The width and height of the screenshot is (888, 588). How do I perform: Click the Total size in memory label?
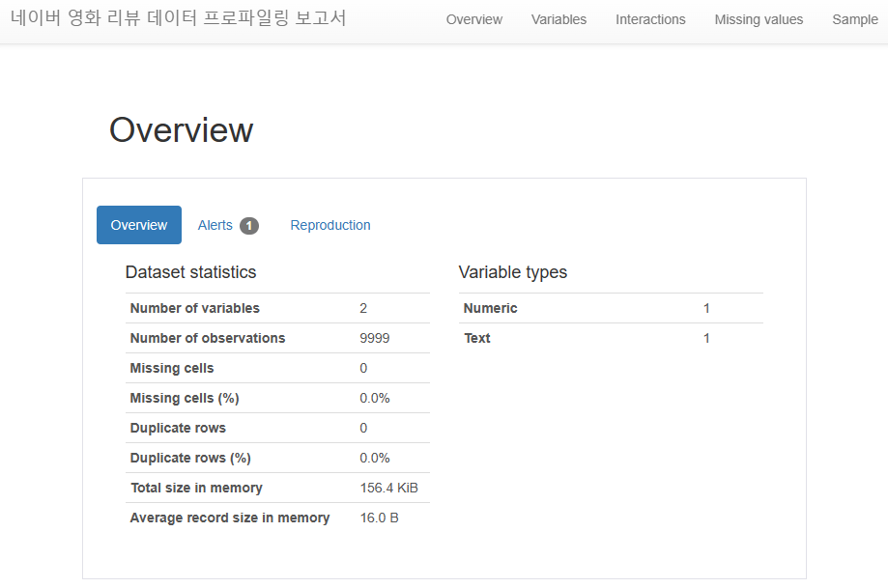pyautogui.click(x=196, y=489)
